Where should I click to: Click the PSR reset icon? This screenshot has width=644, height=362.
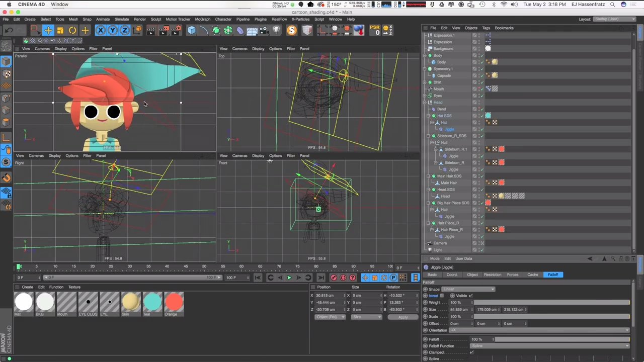tap(375, 30)
